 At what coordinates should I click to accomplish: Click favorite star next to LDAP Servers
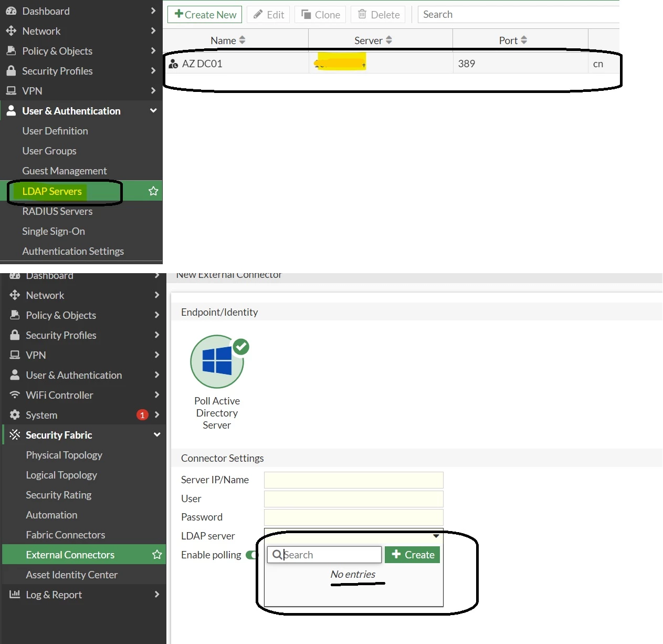coord(153,191)
